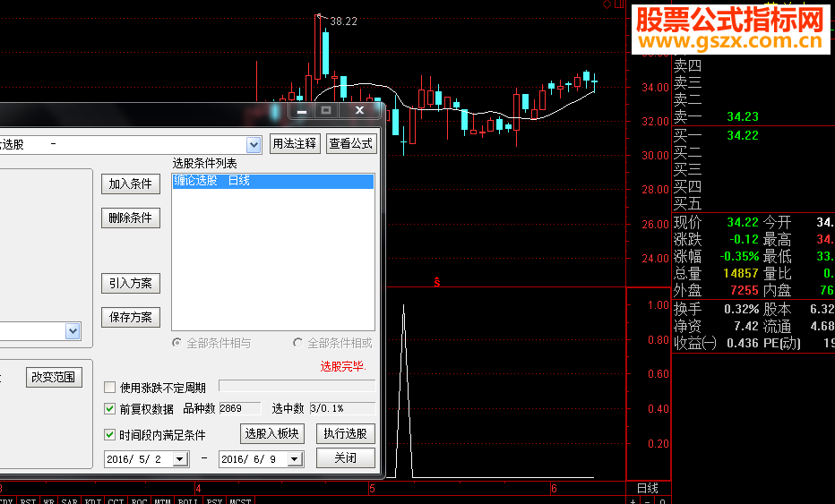Click the 1.00 indicator axis label
This screenshot has height=504, width=835.
[659, 305]
